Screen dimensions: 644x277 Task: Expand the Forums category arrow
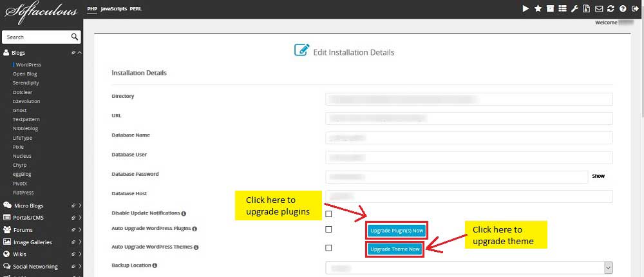pos(80,230)
